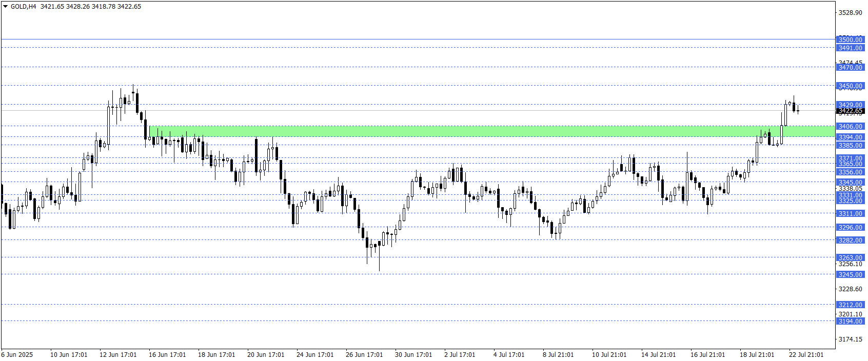Viewport: 868px width, 361px height.
Task: Click the 30 Jun 17:01 time label
Action: 413,355
